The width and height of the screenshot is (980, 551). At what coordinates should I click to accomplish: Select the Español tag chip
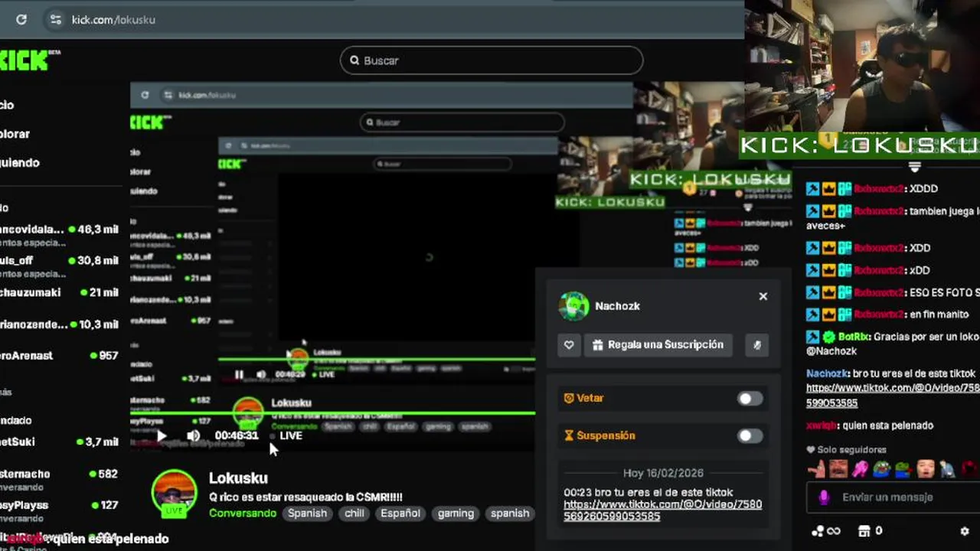400,514
